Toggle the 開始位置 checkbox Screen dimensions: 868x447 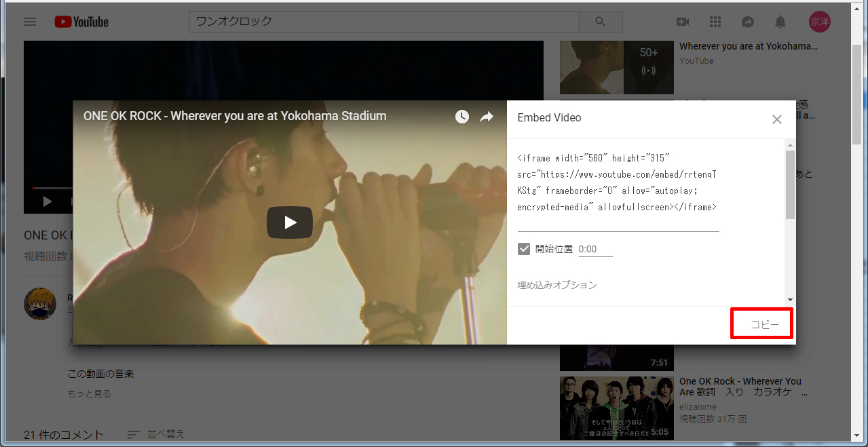coord(524,249)
